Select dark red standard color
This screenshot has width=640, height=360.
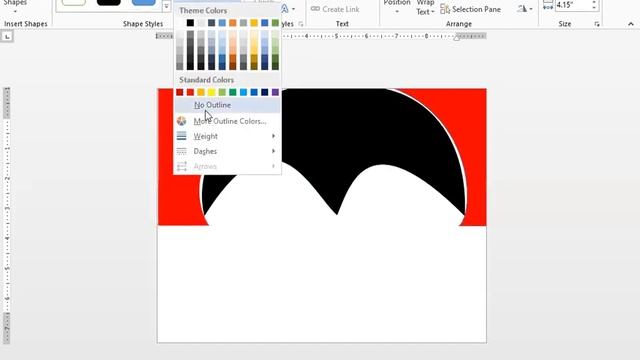point(180,92)
